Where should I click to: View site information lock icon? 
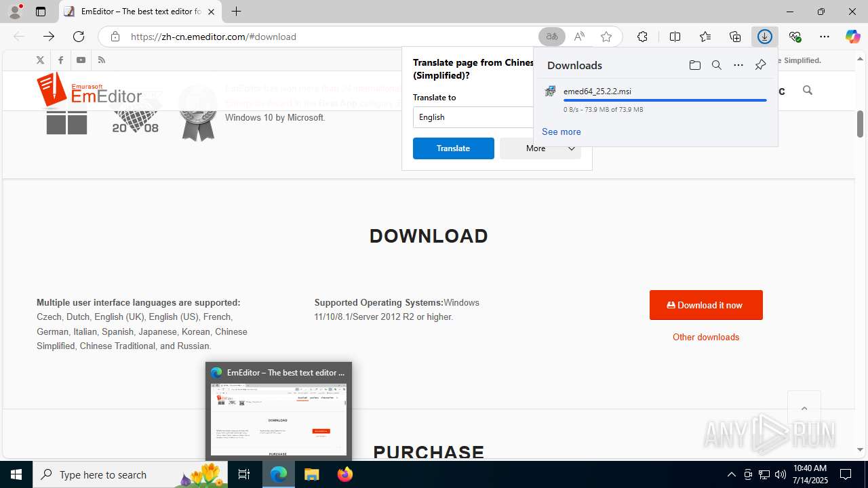[x=115, y=37]
